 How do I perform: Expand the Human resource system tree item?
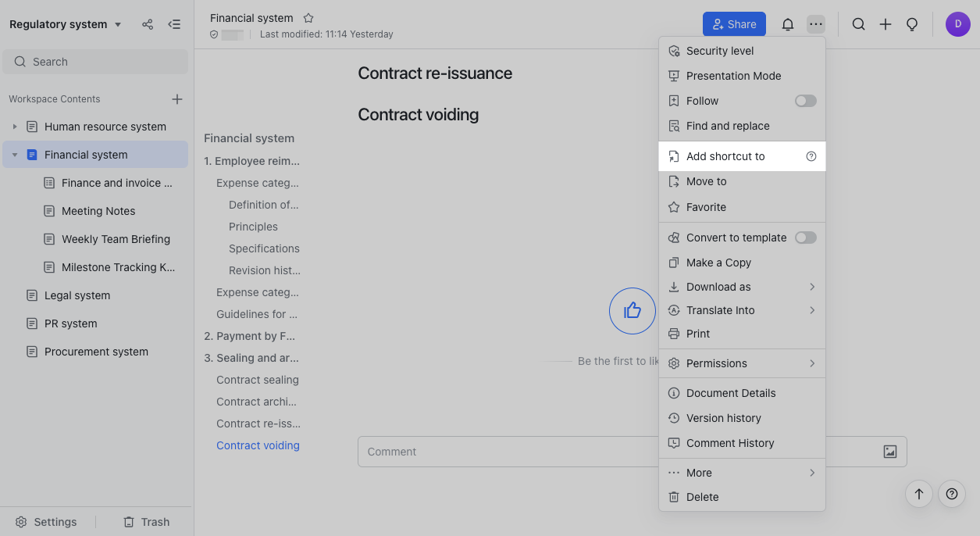coord(14,127)
